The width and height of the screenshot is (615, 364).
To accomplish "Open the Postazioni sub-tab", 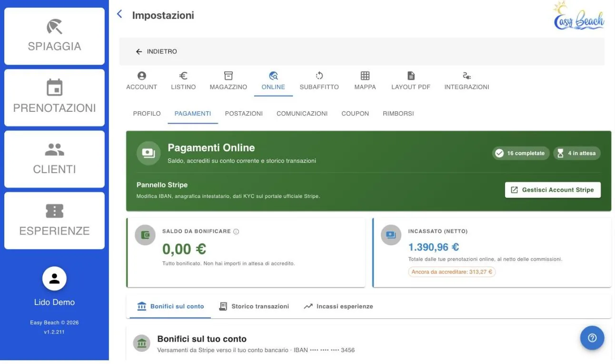I will click(244, 114).
